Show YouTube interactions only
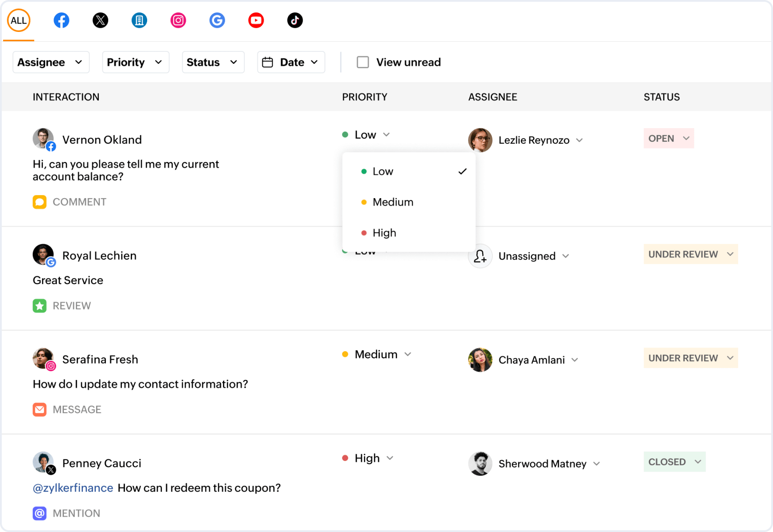The height and width of the screenshot is (532, 773). point(256,20)
